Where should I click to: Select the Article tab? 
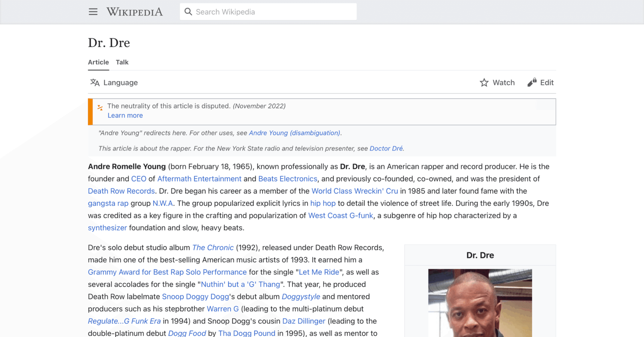click(98, 62)
